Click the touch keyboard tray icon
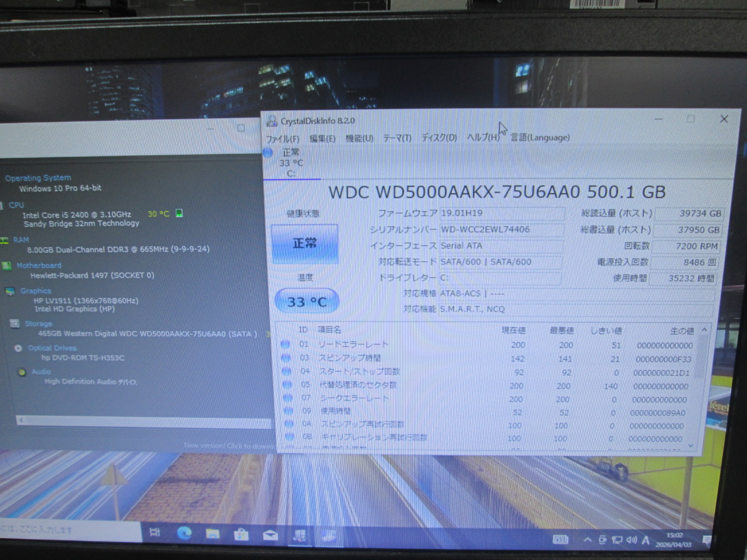Screen dimensions: 747x560 (x=560, y=539)
